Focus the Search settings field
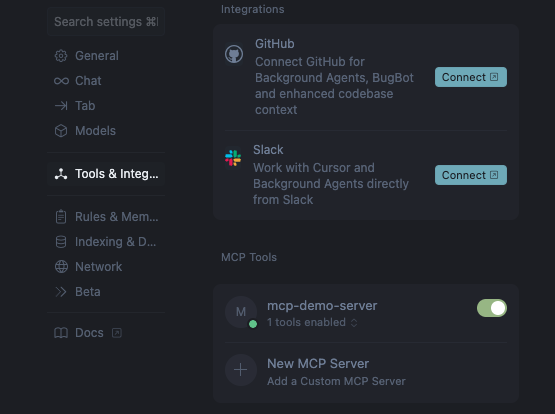 tap(106, 22)
